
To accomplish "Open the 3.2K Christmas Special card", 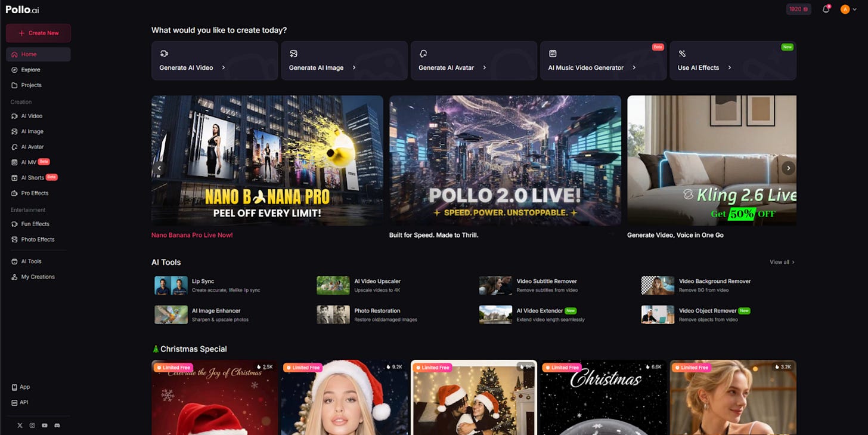I will [x=733, y=397].
